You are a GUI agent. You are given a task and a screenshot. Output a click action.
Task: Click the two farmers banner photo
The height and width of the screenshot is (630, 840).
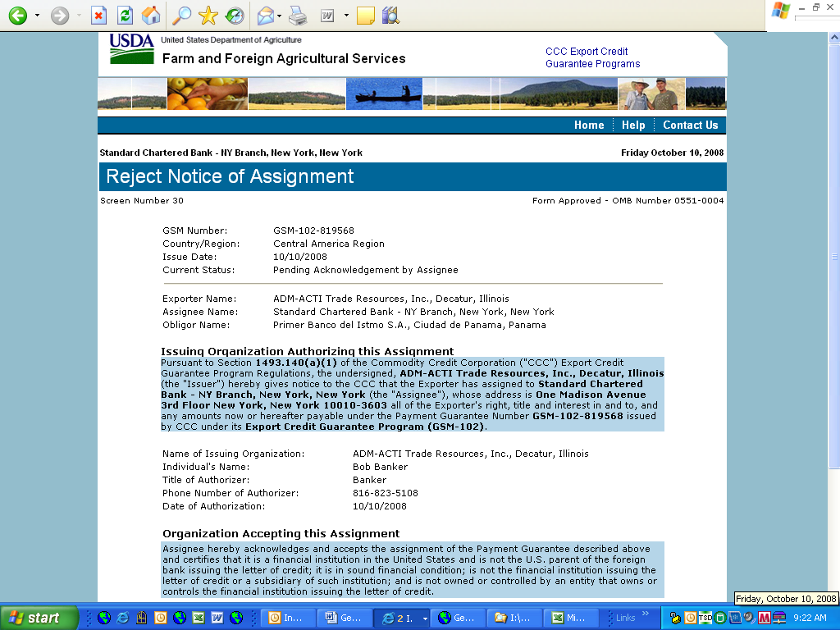(651, 94)
